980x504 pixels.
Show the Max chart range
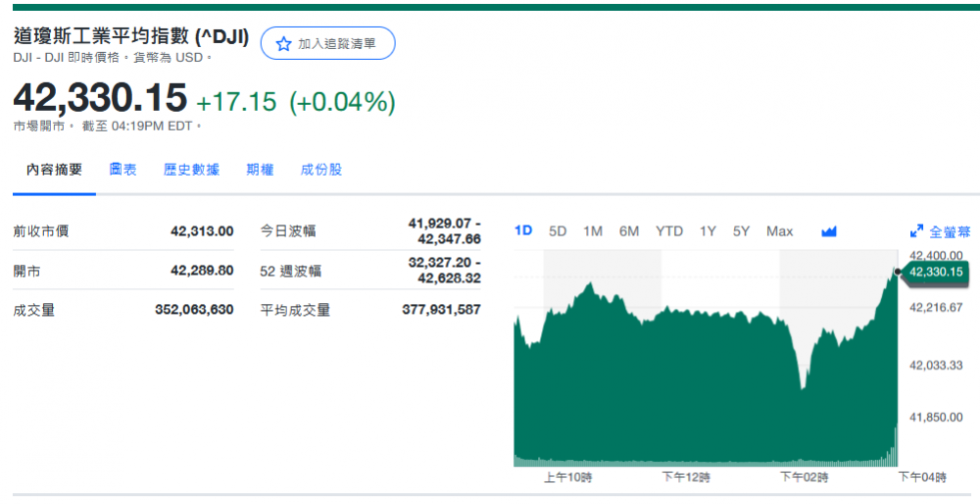(x=779, y=231)
